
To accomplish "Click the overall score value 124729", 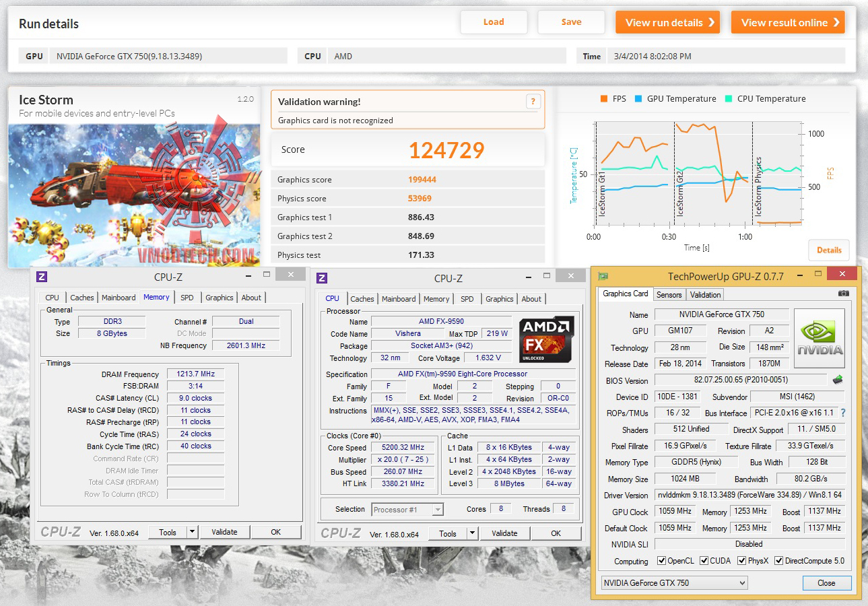I will pos(446,150).
